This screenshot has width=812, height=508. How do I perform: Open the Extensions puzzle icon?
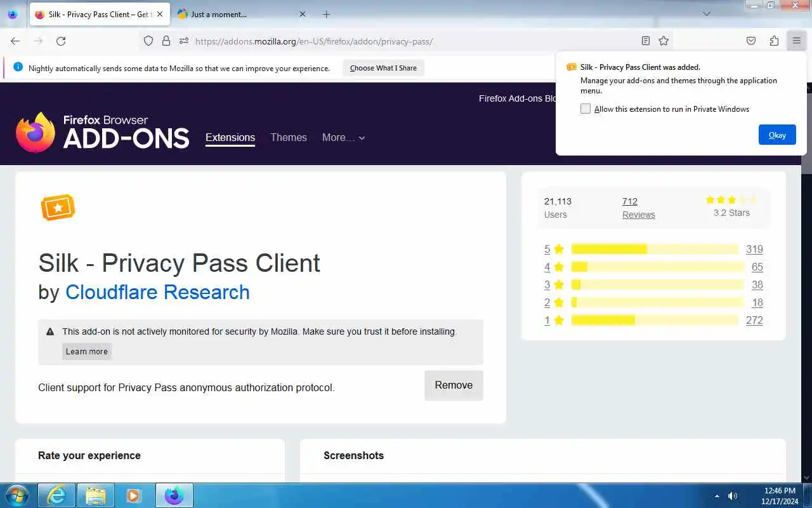(774, 41)
